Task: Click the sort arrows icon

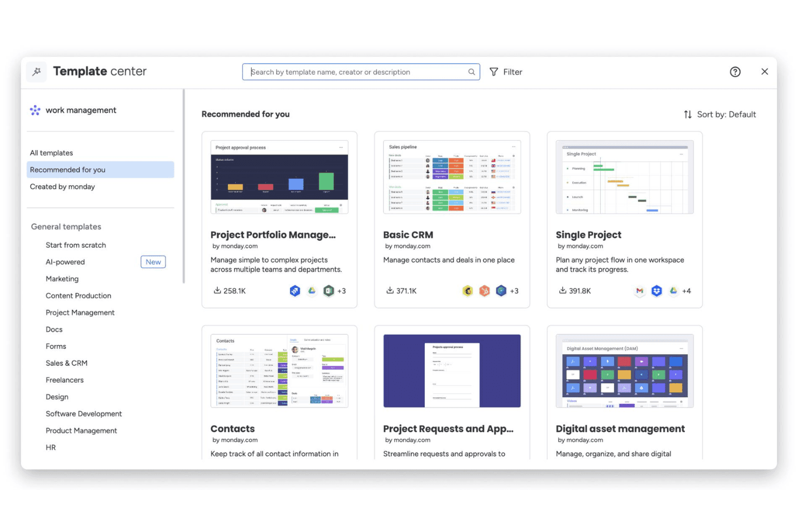Action: coord(687,114)
